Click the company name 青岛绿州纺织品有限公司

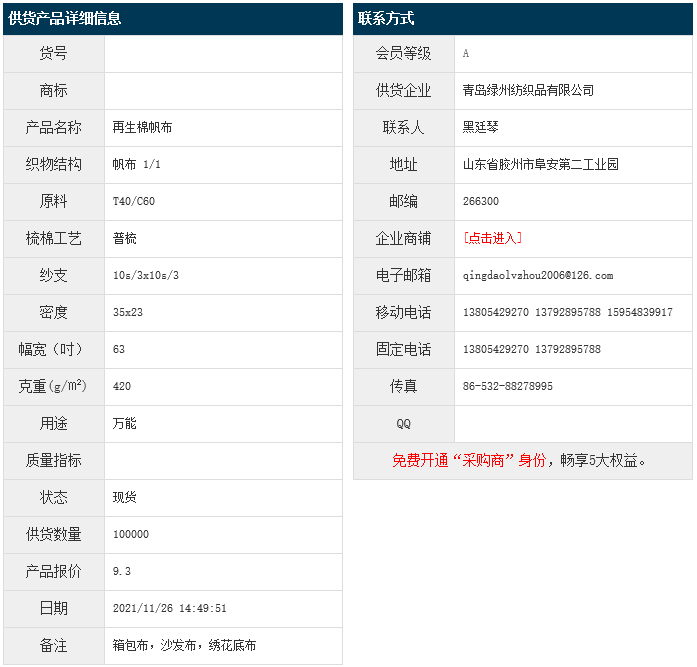(x=528, y=90)
